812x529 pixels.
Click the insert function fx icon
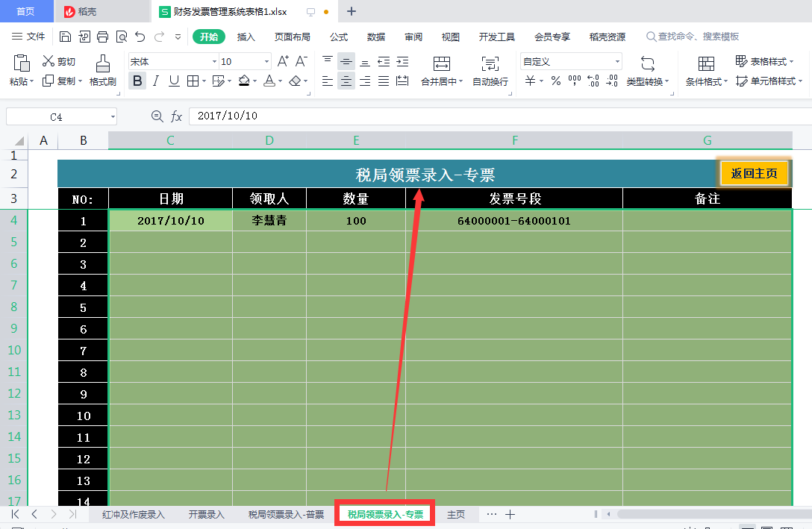(x=177, y=116)
